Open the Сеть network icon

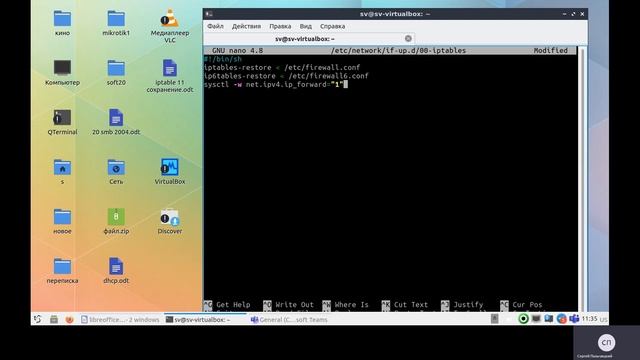[116, 167]
